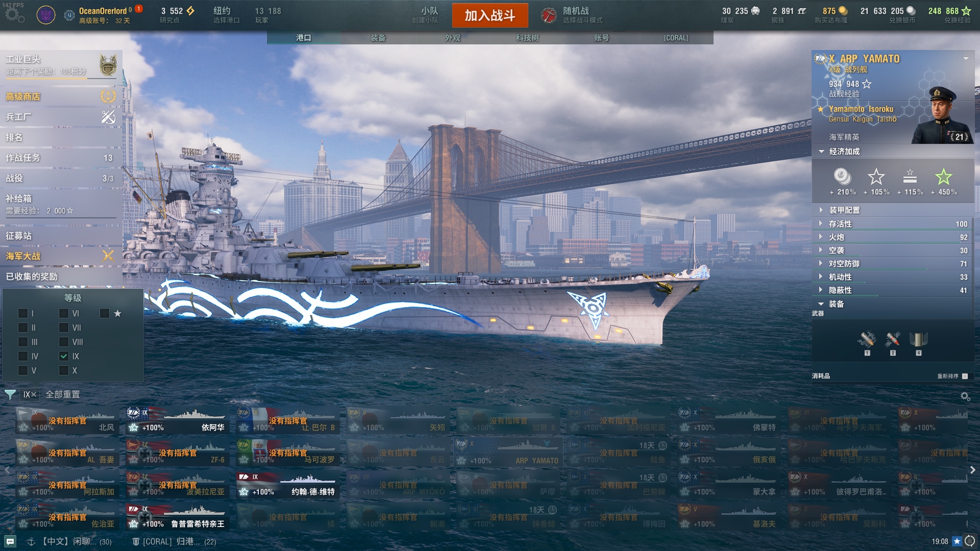This screenshot has height=551, width=980.
Task: Click the ship filter funnel icon
Action: (10, 394)
